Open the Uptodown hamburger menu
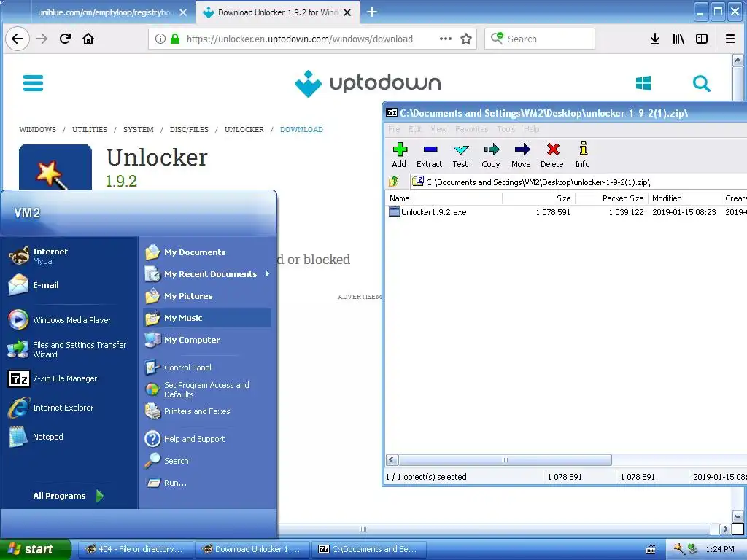The height and width of the screenshot is (560, 747). pyautogui.click(x=33, y=83)
